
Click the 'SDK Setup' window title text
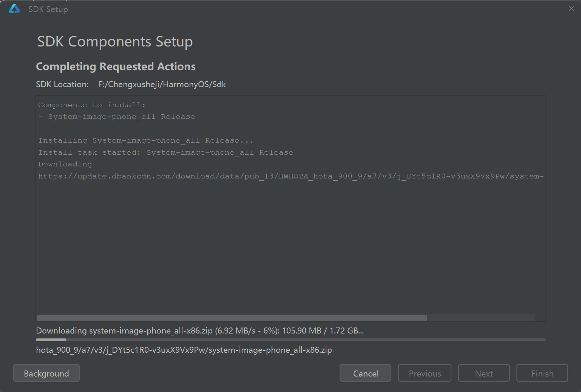[48, 9]
